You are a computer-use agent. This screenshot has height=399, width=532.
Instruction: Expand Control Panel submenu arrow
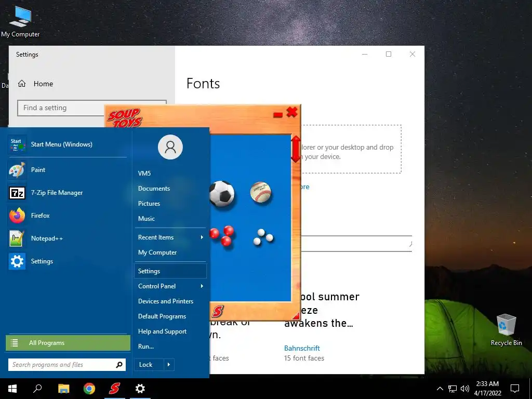pos(202,286)
